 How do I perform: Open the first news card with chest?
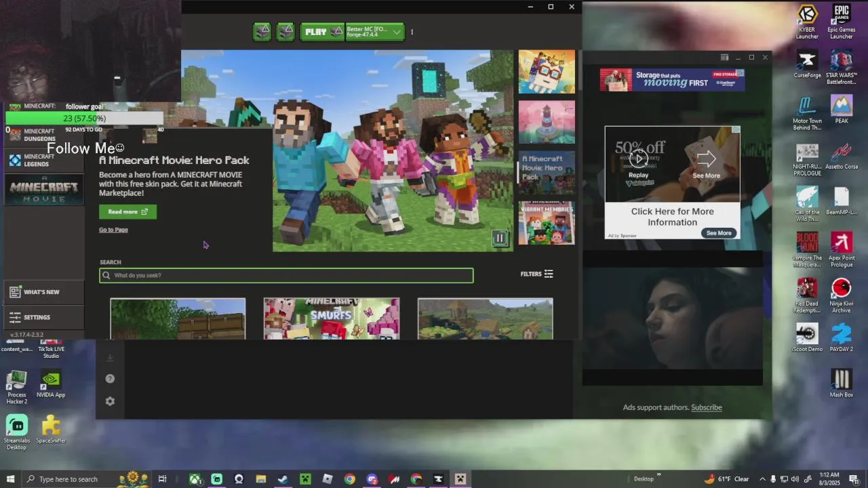tap(178, 319)
